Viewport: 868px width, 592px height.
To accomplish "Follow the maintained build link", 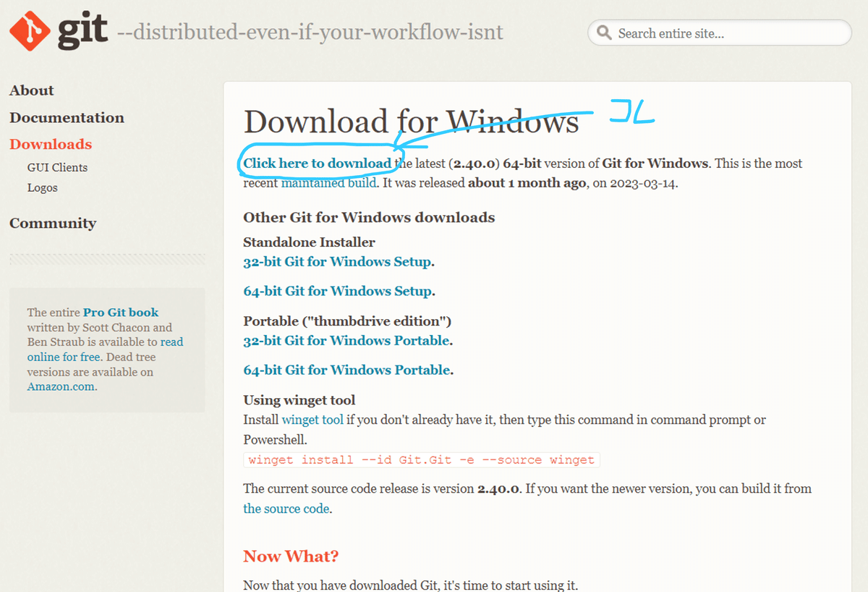I will (328, 183).
